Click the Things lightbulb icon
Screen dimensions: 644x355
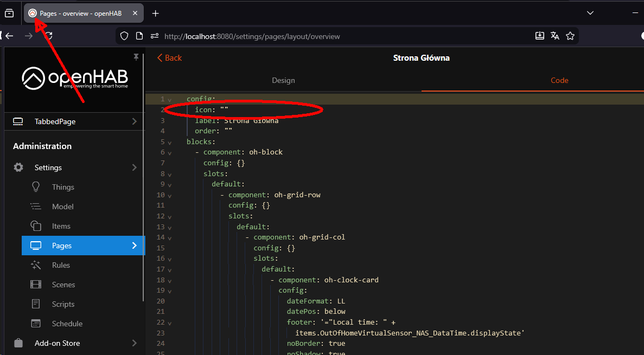(x=36, y=187)
